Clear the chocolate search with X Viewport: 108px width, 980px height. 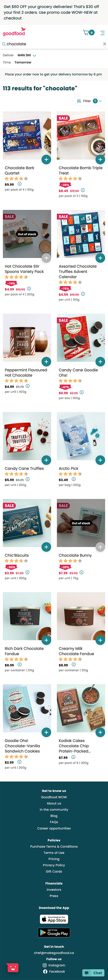(105, 44)
